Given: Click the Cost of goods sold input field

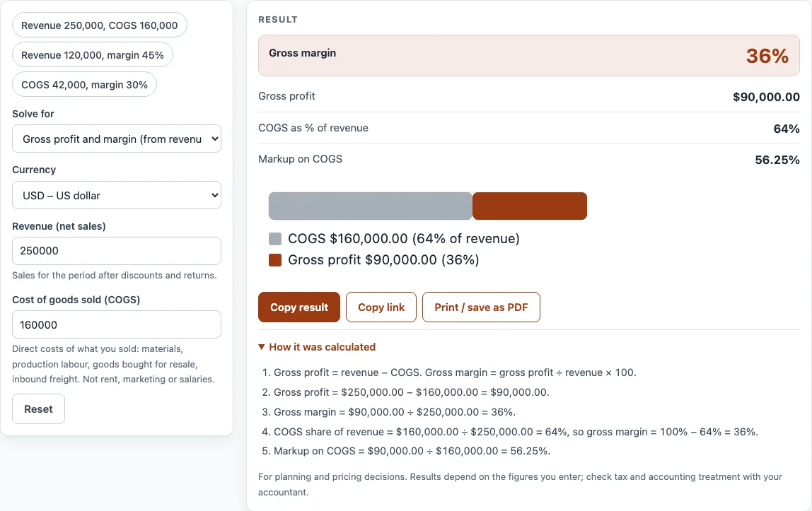Looking at the screenshot, I should pos(117,324).
